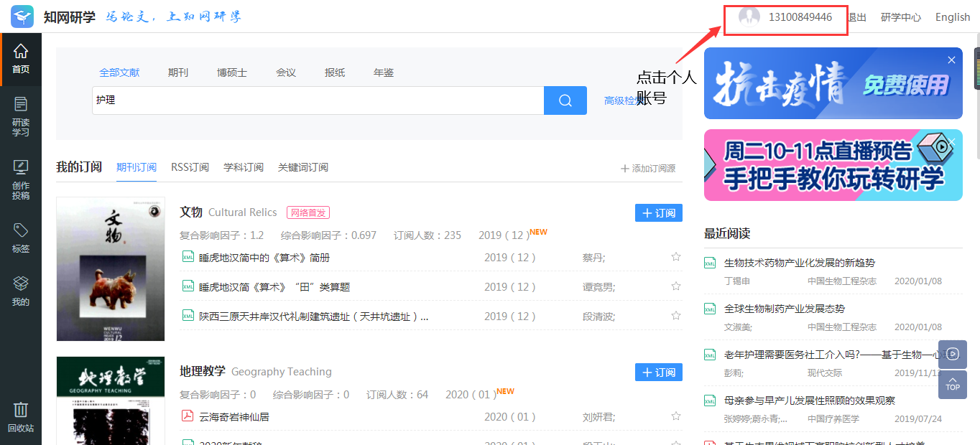
Task: Click the blue search magnifier button
Action: (565, 100)
